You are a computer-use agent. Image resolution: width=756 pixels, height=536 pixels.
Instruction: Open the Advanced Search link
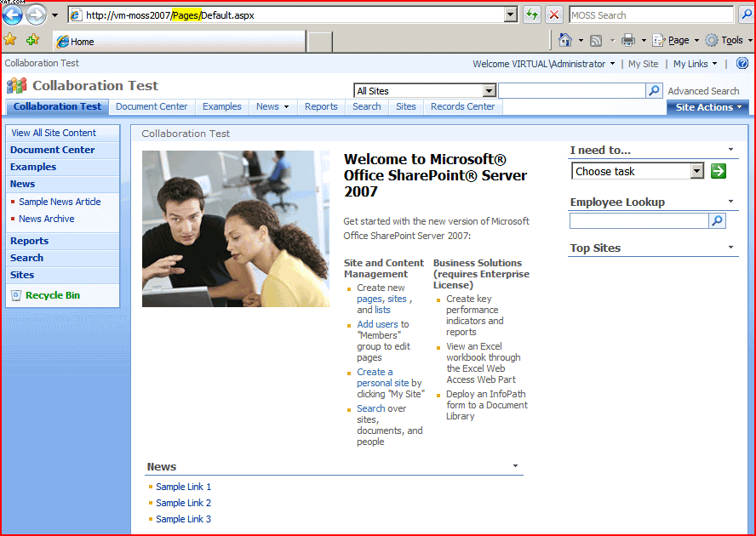[703, 91]
